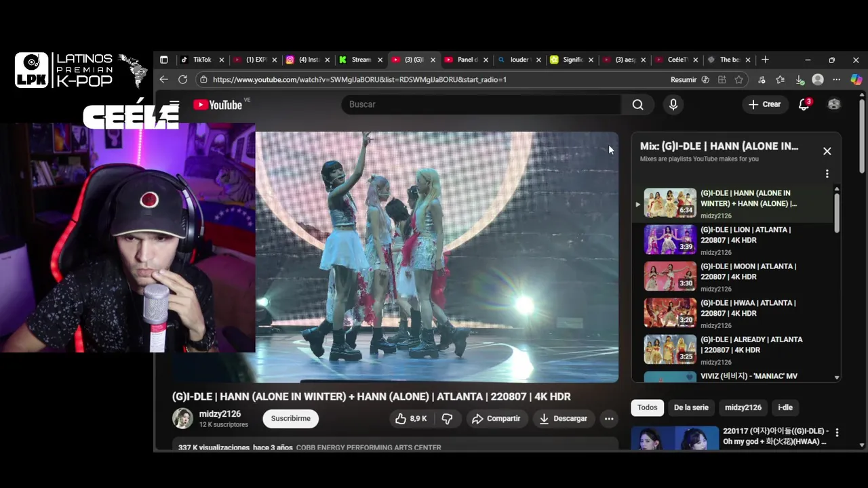Focus the Buscar search field
This screenshot has height=488, width=868.
481,104
